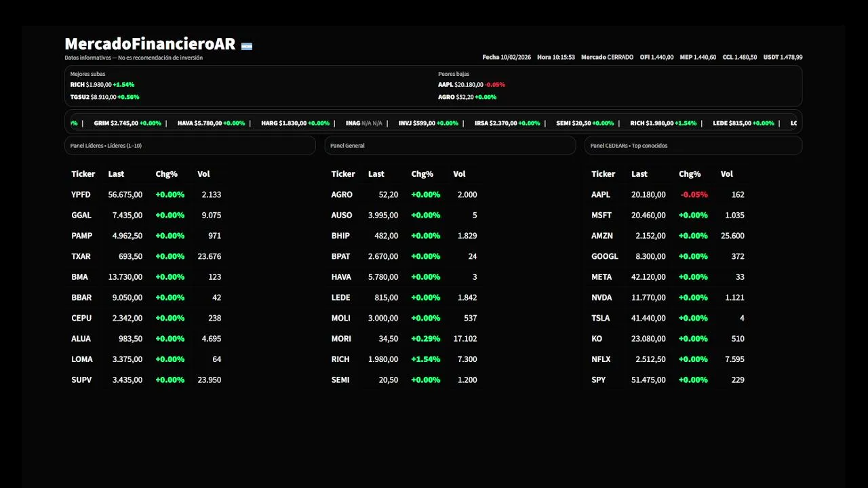The image size is (868, 488).
Task: Click the MORI change value +0.29%
Action: click(x=426, y=339)
